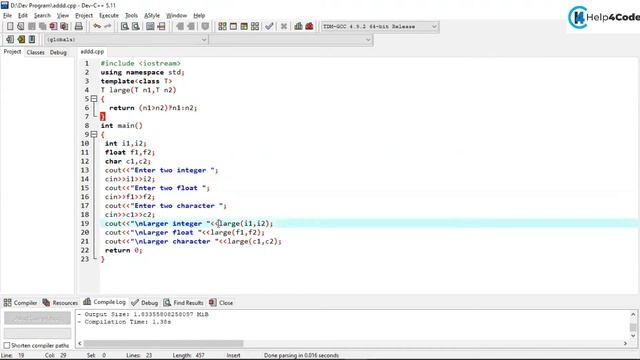Open the Debug bottom panel tab

click(144, 302)
